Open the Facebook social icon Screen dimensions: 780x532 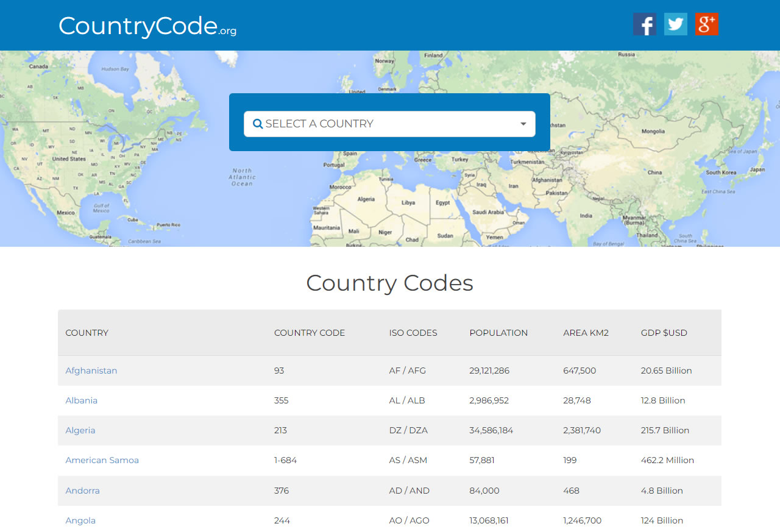pyautogui.click(x=645, y=24)
